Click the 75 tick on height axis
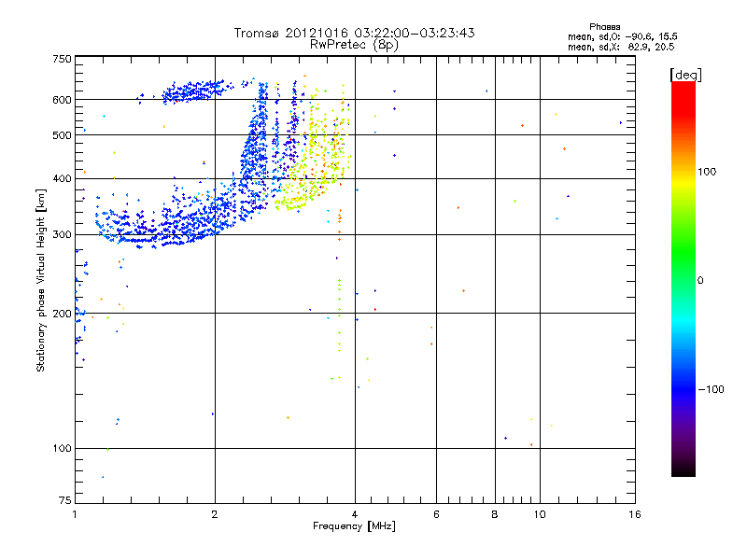The image size is (747, 560). (64, 501)
